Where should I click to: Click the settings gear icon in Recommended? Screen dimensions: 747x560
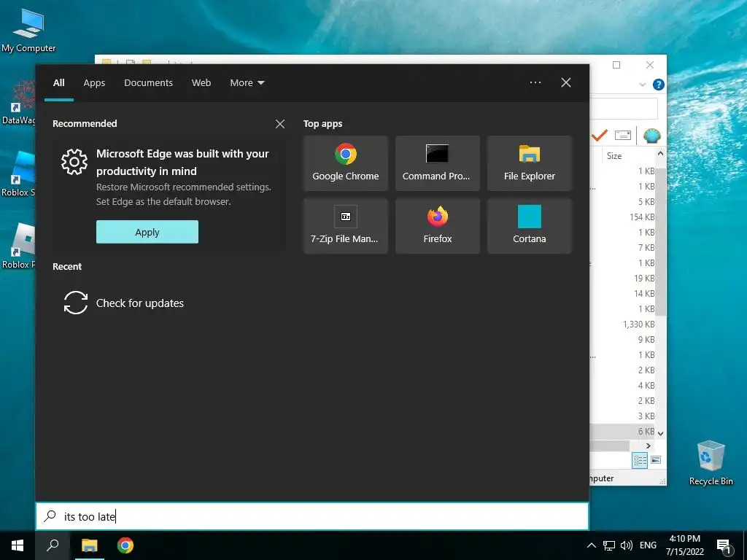[74, 162]
